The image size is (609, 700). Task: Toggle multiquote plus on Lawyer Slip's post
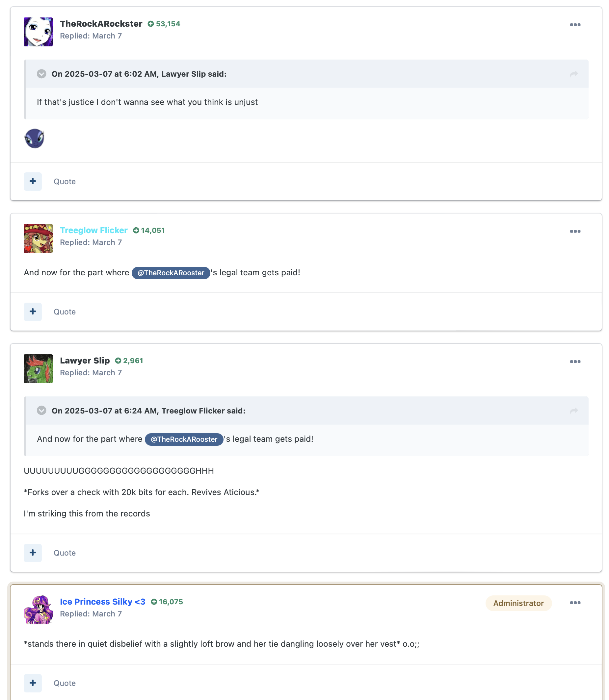tap(33, 553)
